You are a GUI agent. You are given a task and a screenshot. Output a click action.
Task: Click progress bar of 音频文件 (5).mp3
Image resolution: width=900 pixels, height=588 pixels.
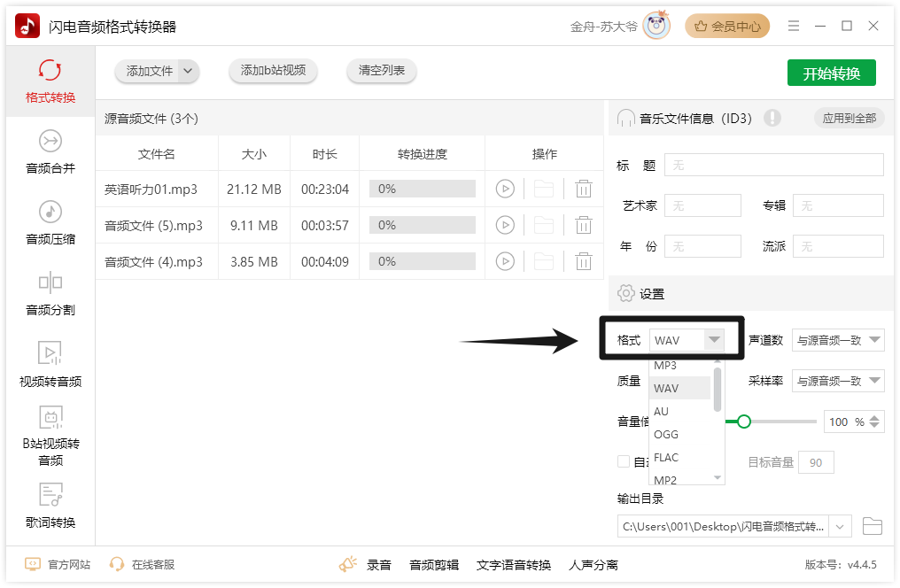pos(423,225)
